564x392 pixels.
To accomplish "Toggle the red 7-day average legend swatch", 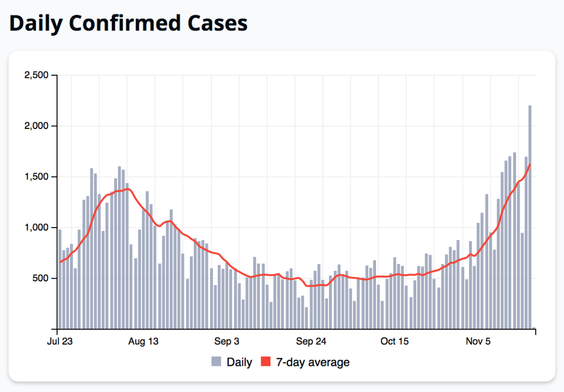I will point(265,361).
